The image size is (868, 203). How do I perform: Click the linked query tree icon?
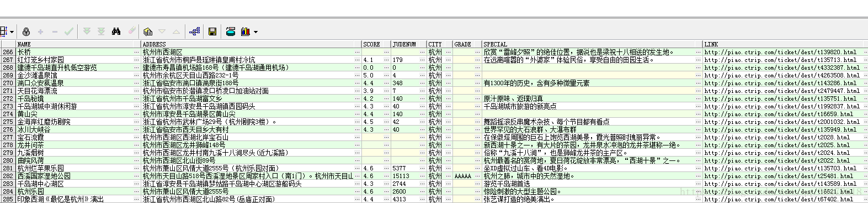click(x=194, y=32)
